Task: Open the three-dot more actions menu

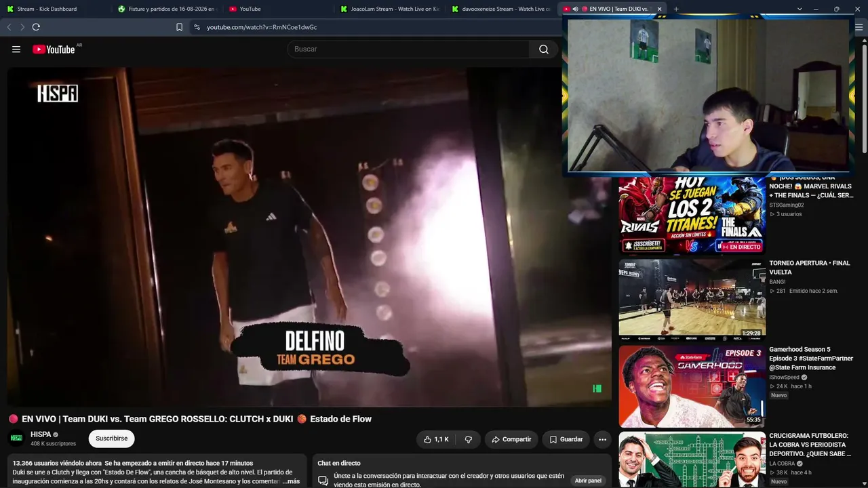Action: pos(602,439)
